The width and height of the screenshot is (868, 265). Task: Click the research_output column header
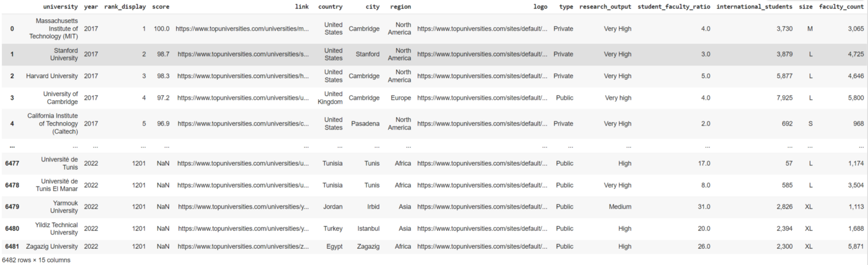click(x=605, y=7)
